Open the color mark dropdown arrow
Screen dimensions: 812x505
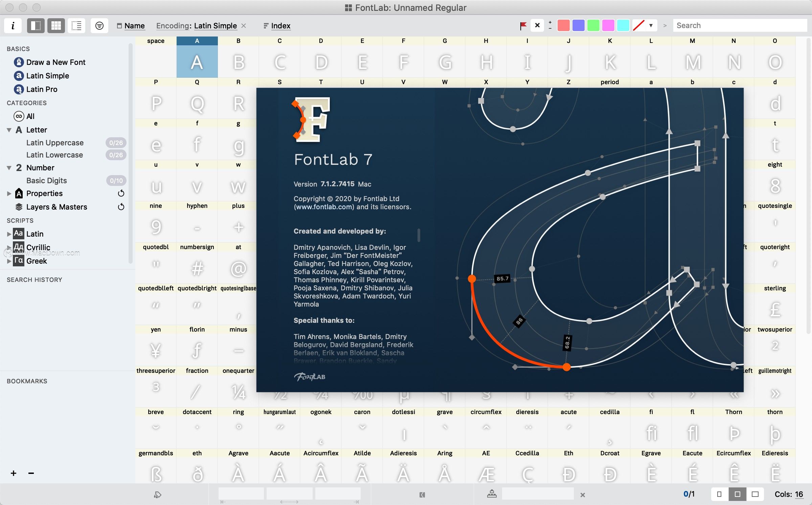[651, 25]
